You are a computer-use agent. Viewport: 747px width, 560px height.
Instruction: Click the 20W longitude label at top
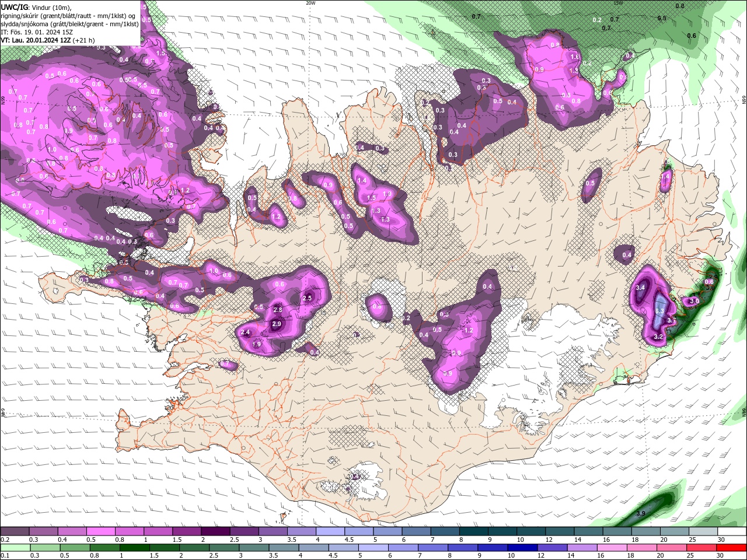(x=310, y=2)
